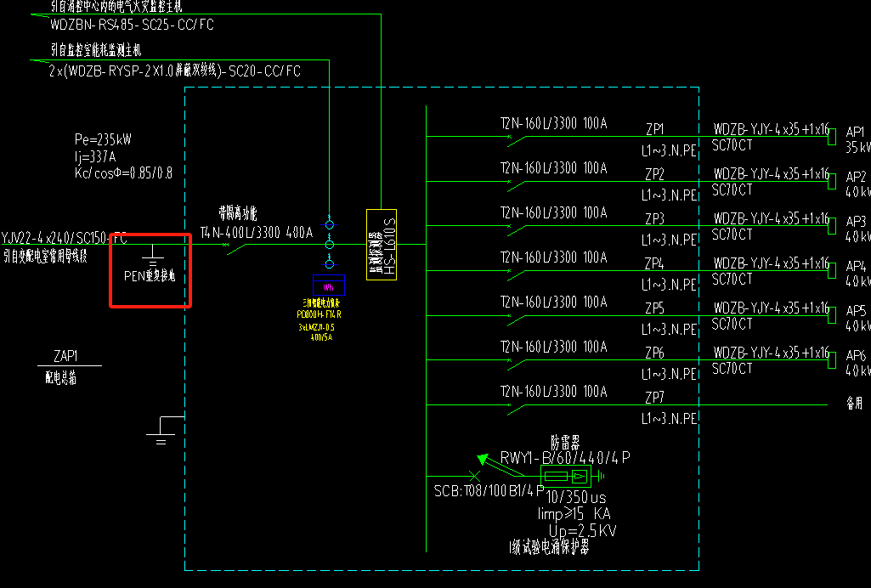Click the X mark of the SCB breaker
The image size is (871, 588).
click(x=474, y=476)
